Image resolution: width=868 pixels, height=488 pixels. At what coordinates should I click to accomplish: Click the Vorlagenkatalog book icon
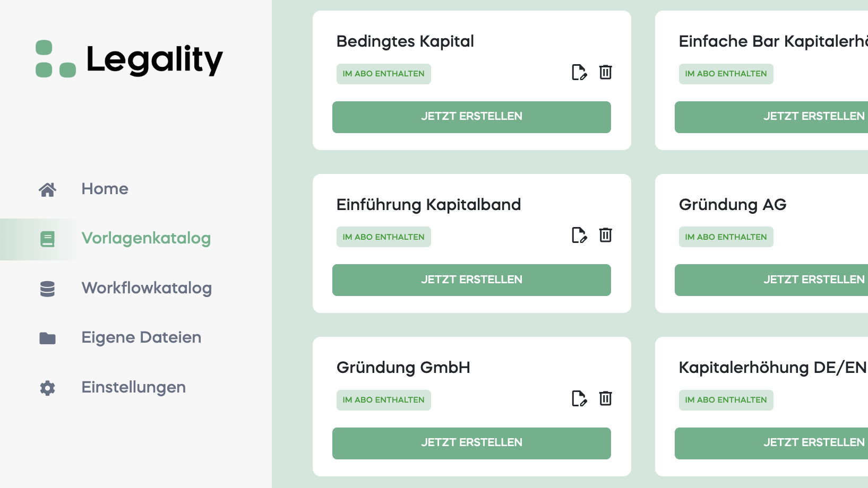point(48,239)
